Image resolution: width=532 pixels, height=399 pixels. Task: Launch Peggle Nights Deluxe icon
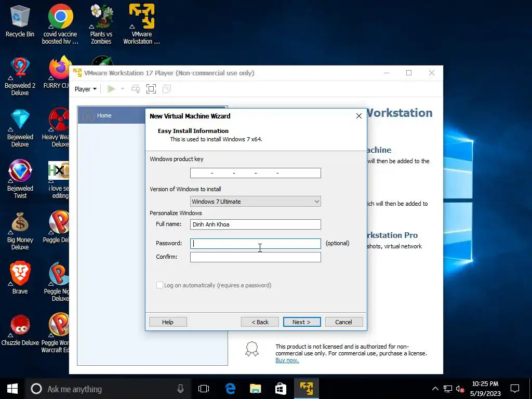(58, 282)
